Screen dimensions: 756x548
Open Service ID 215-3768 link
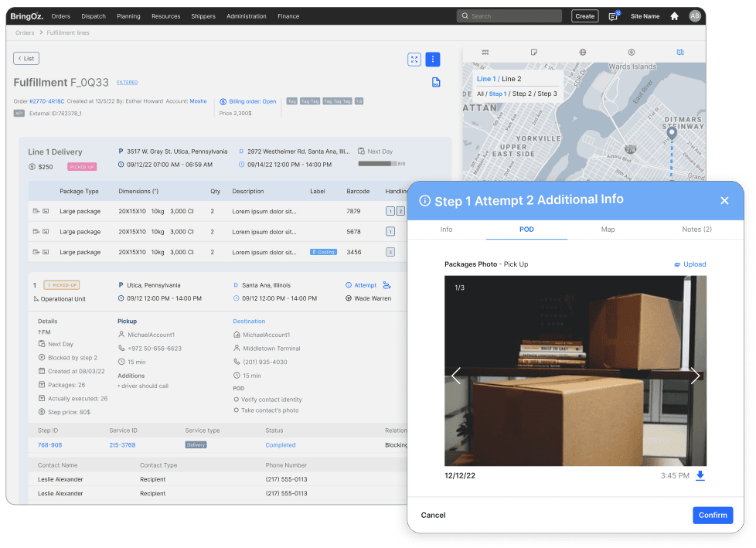122,445
